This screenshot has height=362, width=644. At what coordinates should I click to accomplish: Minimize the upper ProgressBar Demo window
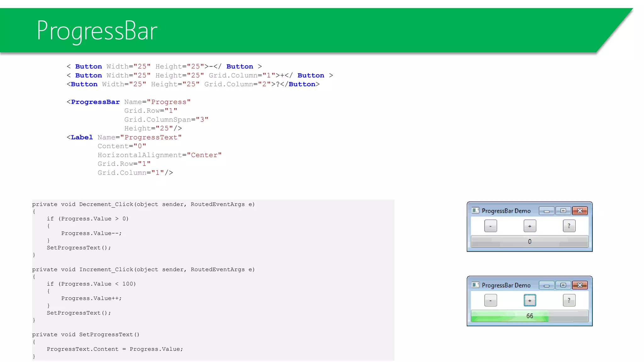pyautogui.click(x=547, y=211)
